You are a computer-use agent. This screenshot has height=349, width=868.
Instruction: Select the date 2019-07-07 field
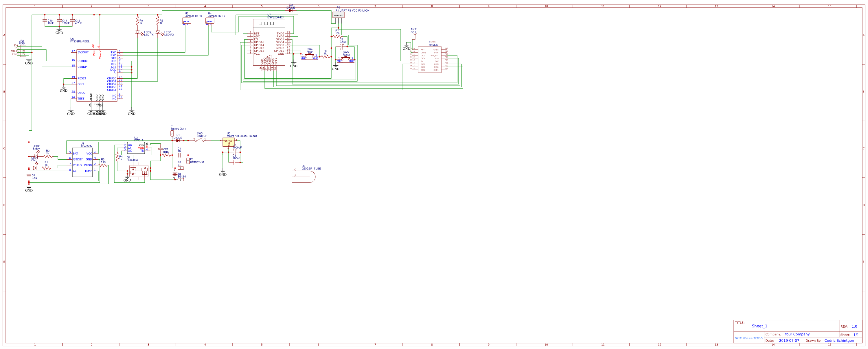789,341
